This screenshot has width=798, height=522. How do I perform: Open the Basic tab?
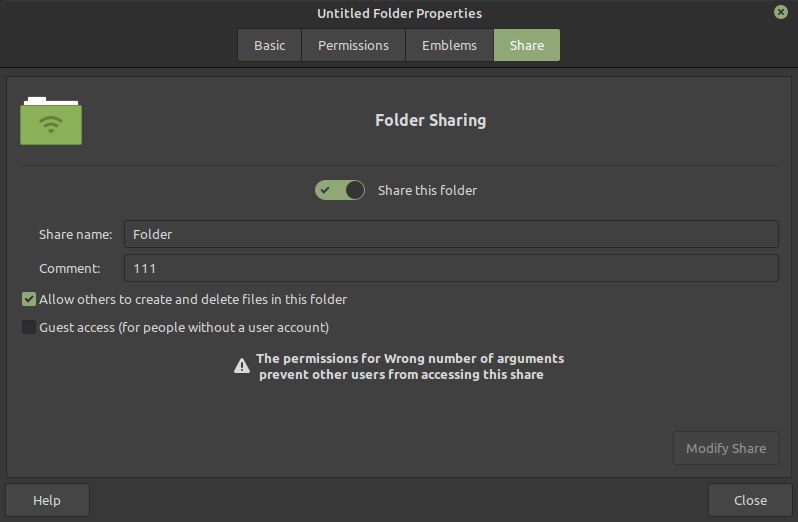(x=269, y=45)
